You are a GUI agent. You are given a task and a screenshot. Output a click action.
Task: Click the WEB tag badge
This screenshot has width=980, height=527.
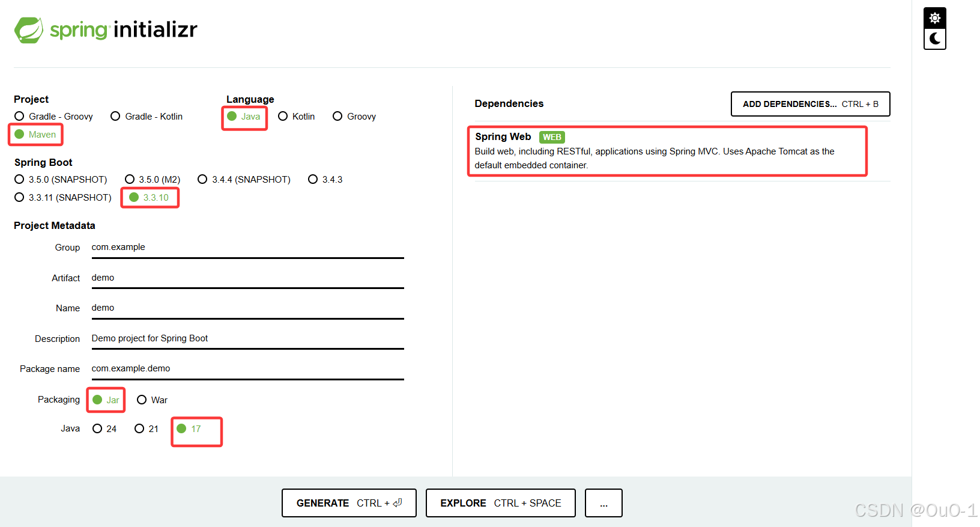click(x=552, y=137)
